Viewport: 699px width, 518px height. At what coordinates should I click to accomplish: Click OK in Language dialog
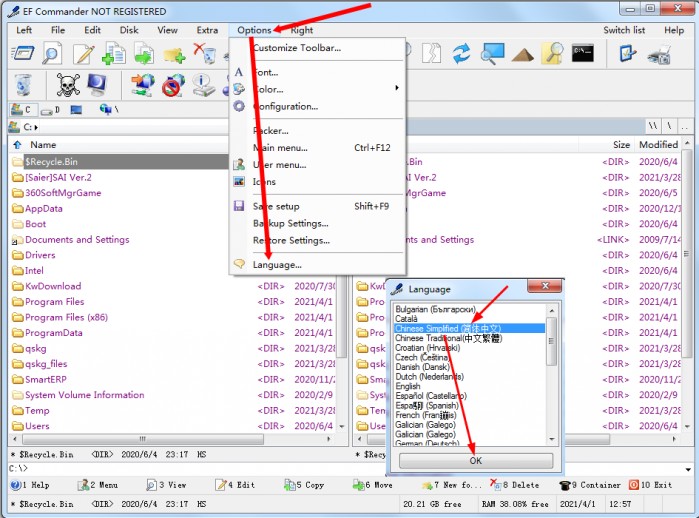(476, 461)
